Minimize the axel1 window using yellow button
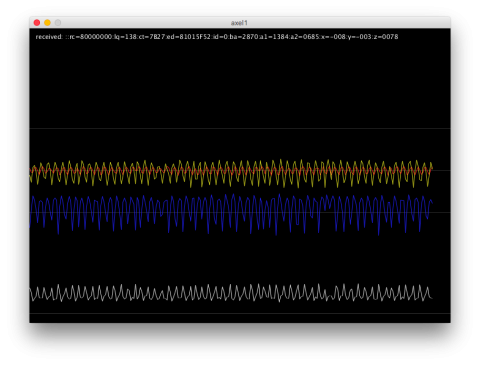 47,23
